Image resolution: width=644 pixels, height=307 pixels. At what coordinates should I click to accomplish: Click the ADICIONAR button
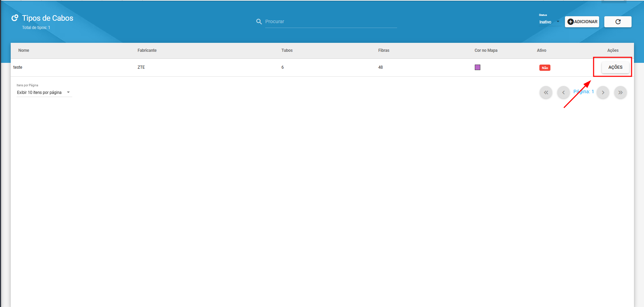click(582, 21)
